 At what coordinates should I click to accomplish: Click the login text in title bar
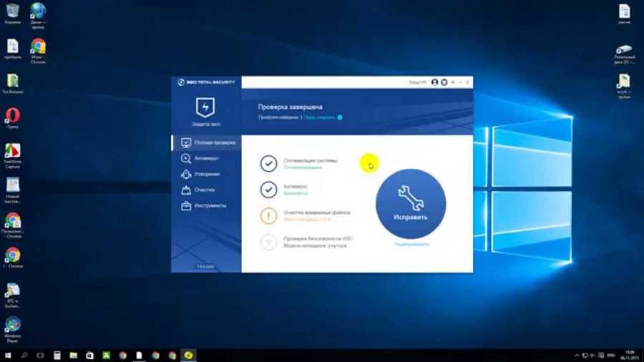(x=418, y=82)
